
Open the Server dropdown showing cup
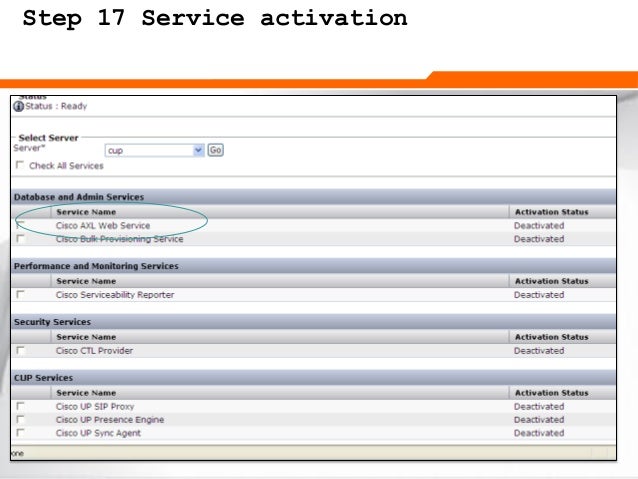pos(154,151)
